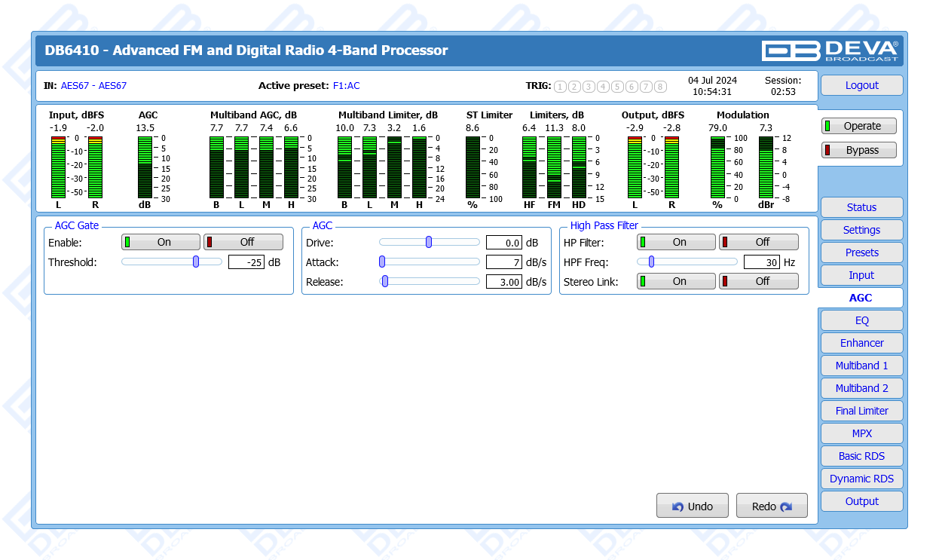Undo the last change
939x560 pixels.
(692, 506)
